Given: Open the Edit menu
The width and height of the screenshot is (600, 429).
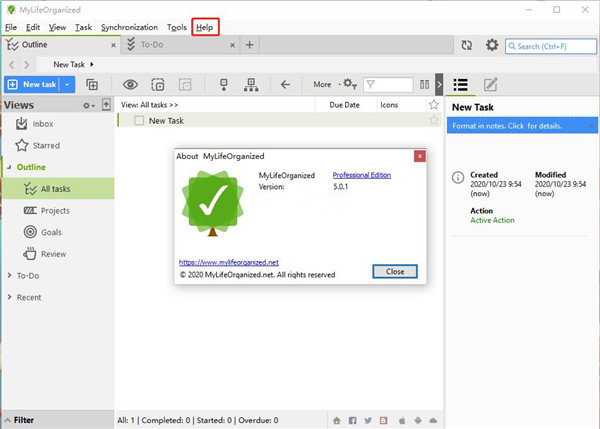Looking at the screenshot, I should point(33,28).
